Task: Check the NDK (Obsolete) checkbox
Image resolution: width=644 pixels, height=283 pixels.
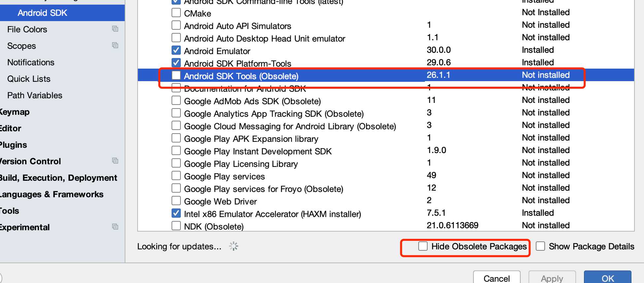Action: [x=176, y=226]
